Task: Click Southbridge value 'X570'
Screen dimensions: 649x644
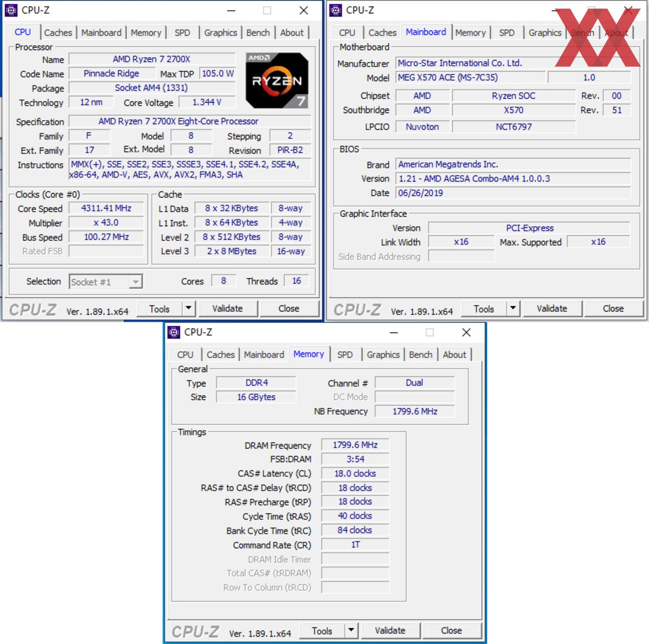Action: click(513, 110)
